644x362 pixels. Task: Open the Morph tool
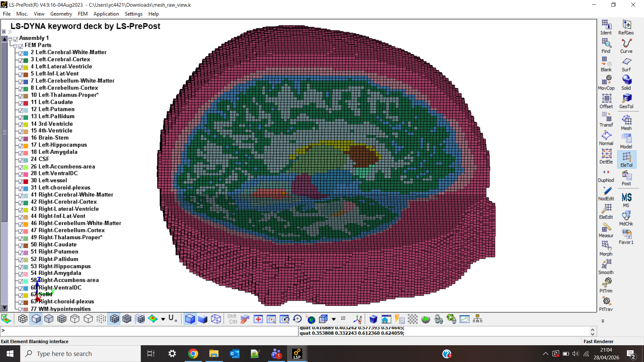pos(606,248)
